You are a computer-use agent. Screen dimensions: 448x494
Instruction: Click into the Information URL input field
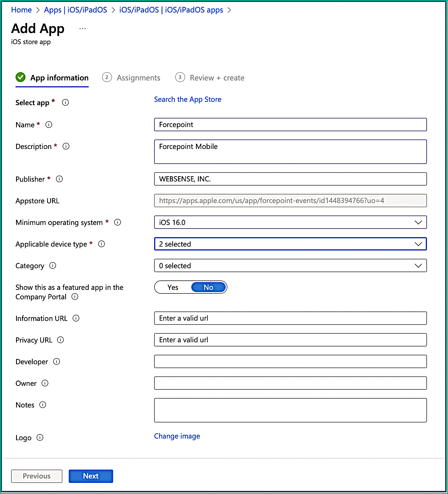pos(290,318)
